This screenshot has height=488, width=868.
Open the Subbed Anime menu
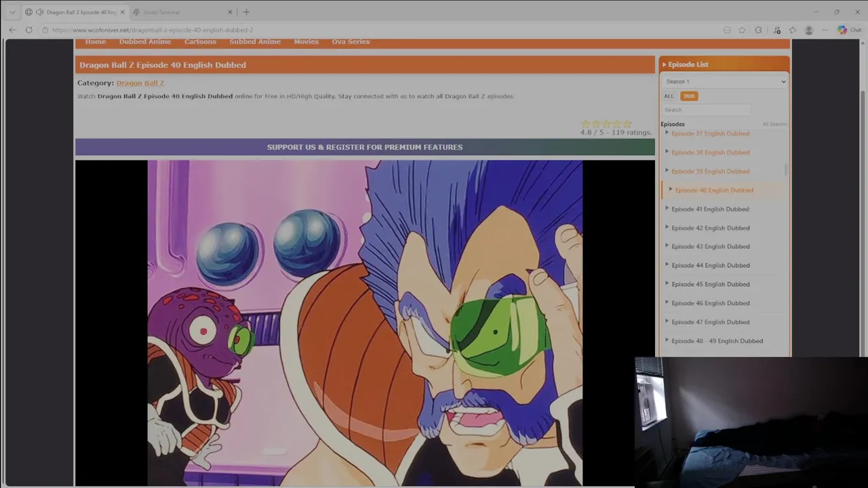tap(255, 42)
